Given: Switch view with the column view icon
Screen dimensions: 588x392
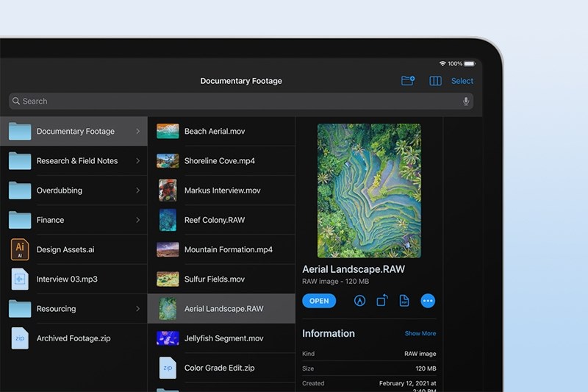Looking at the screenshot, I should (435, 81).
